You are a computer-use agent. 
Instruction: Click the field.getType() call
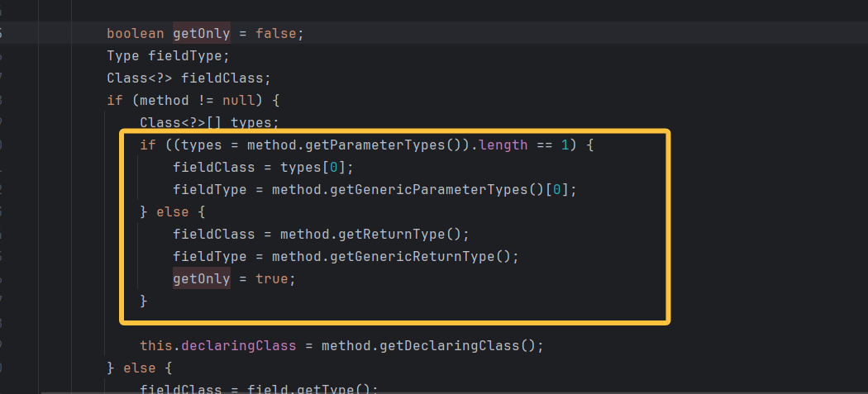(x=329, y=389)
